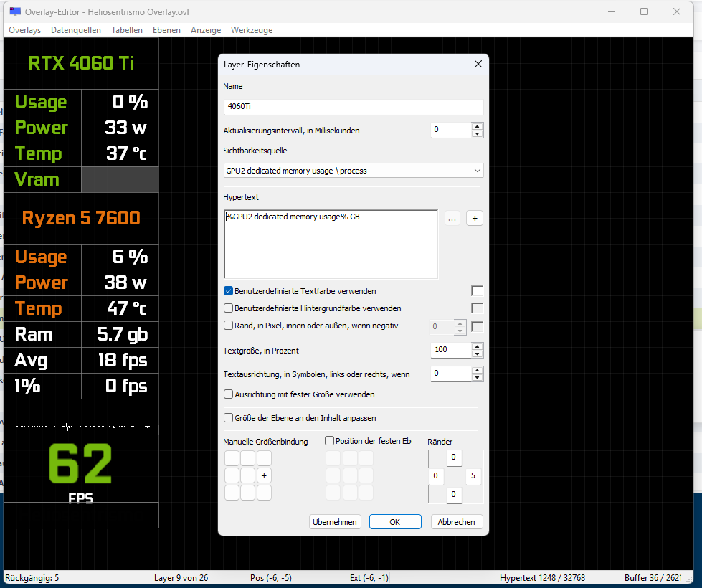Open the Overlays menu
702x588 pixels.
[x=24, y=30]
